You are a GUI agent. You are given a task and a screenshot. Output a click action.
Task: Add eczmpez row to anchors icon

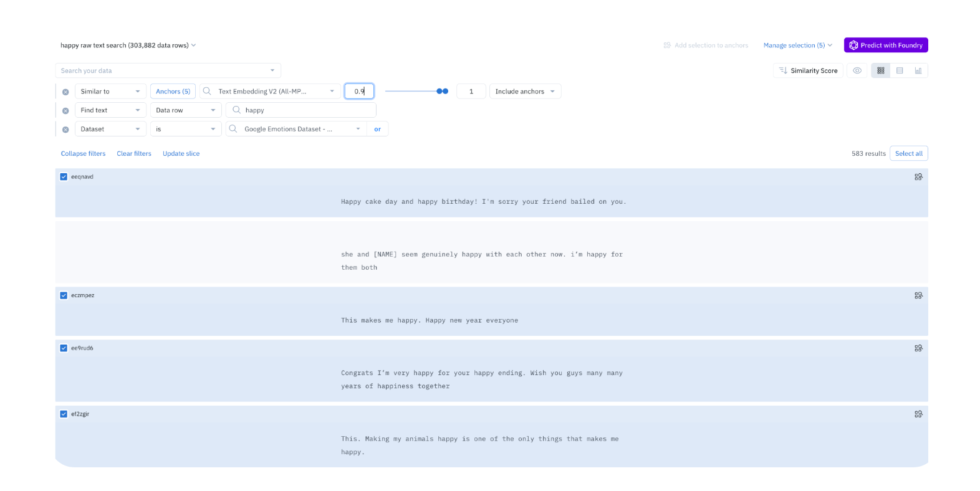tap(918, 295)
